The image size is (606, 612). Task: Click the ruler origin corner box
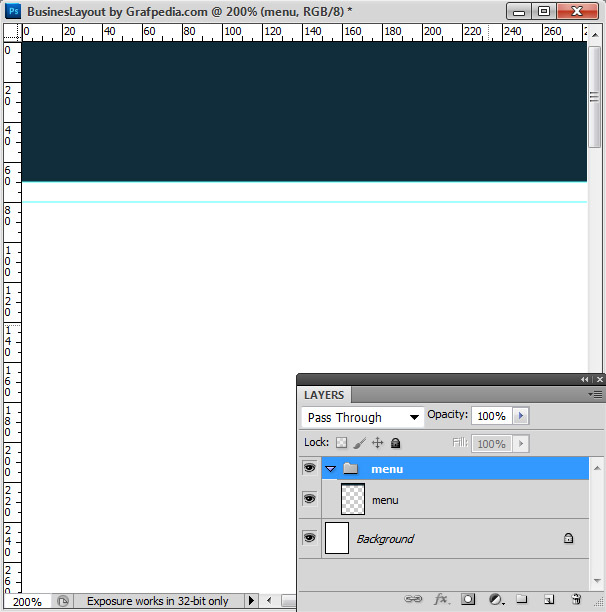point(12,32)
